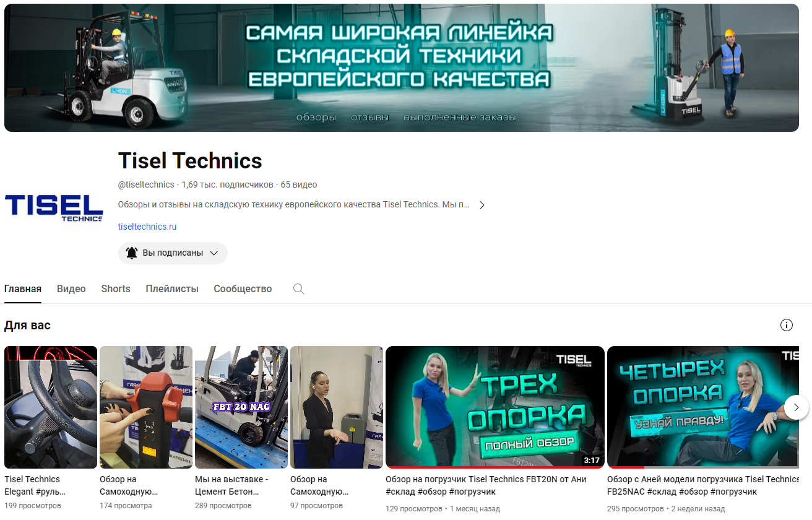
Task: Click the 295 просмотров • 2 недели назад text
Action: point(666,509)
